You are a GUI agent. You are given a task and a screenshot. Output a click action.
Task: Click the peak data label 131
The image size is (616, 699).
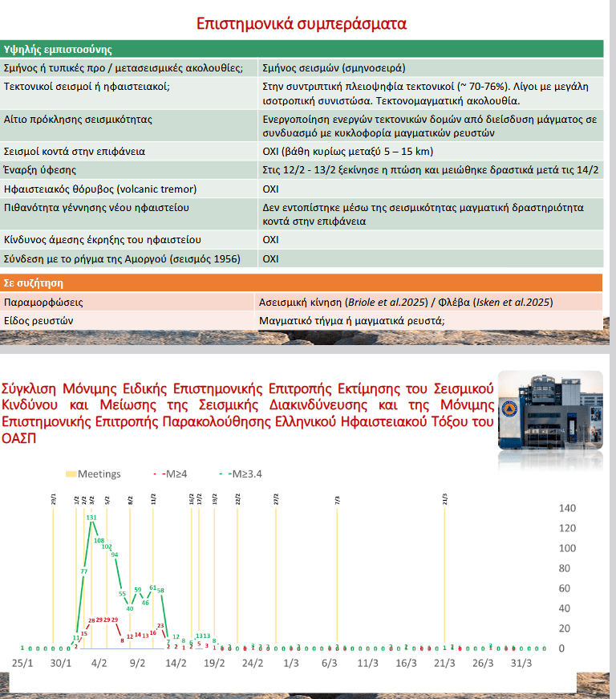[91, 518]
